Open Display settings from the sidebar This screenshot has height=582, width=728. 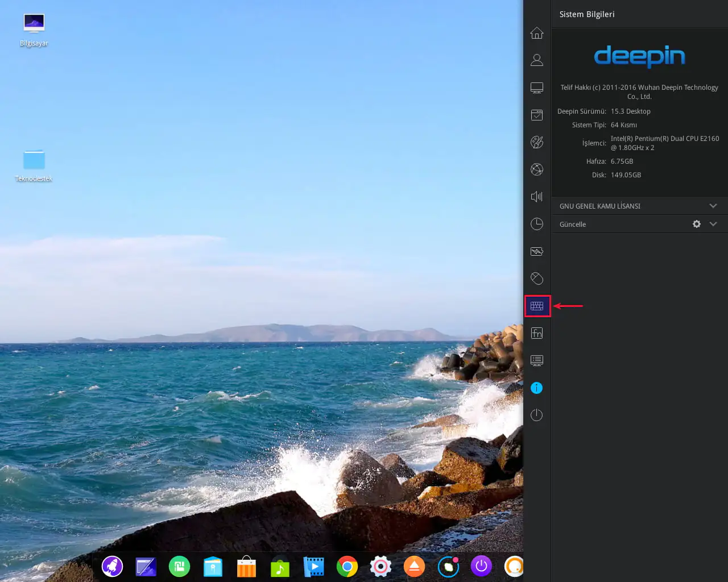coord(536,87)
